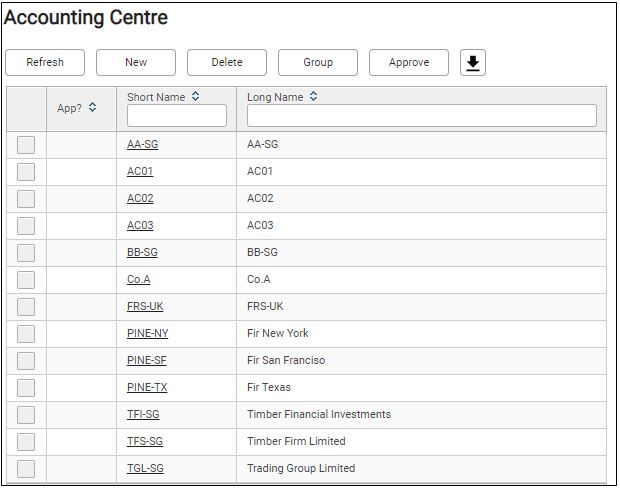The image size is (620, 489).
Task: Click the Delete button
Action: 227,62
